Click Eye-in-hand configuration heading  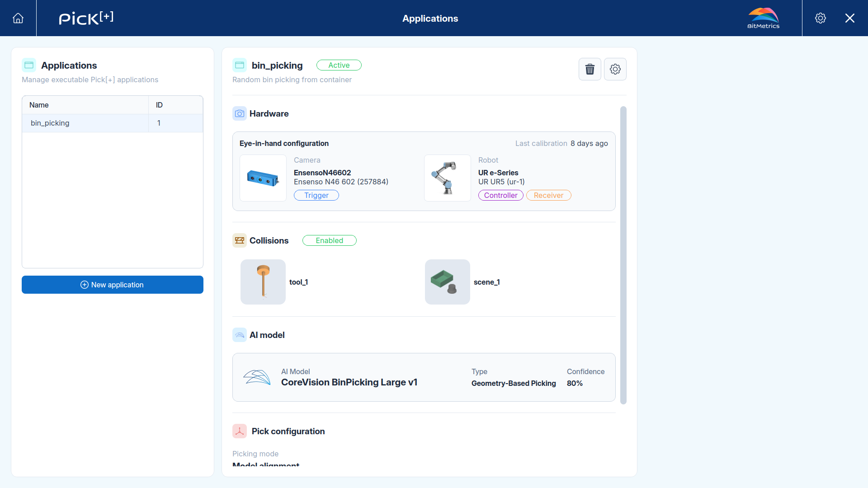click(284, 143)
